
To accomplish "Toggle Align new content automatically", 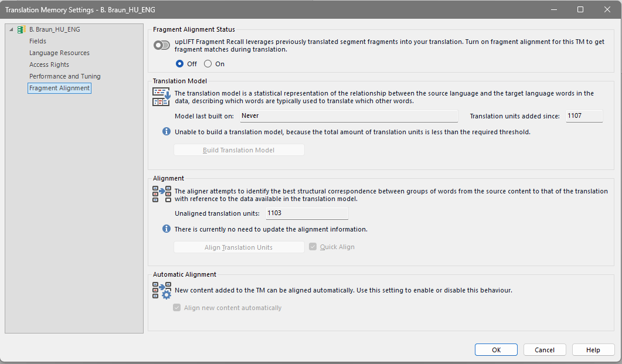I will click(177, 307).
